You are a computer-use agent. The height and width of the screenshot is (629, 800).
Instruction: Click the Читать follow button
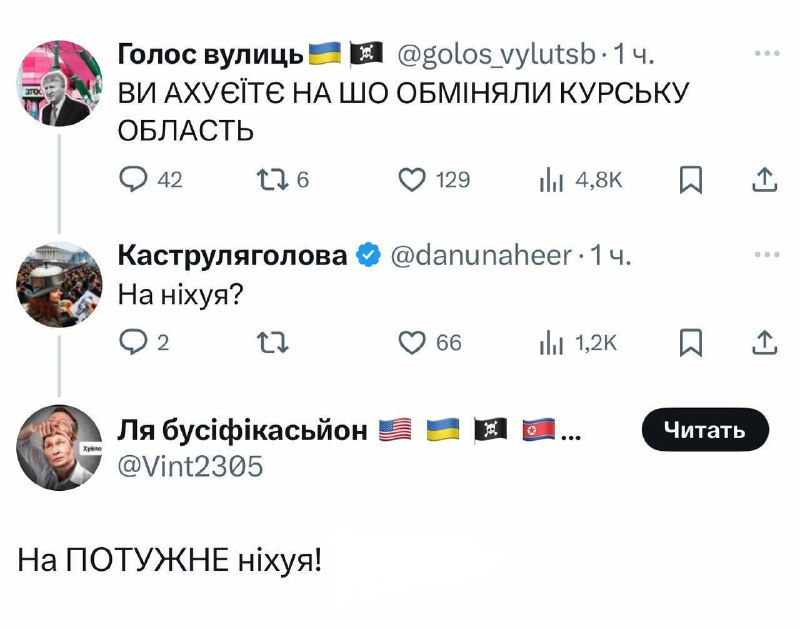tap(705, 430)
